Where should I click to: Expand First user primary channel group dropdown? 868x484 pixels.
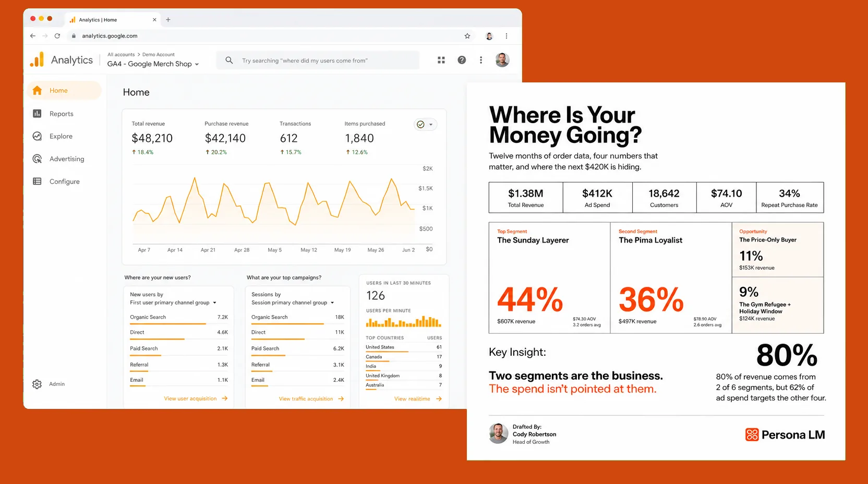tap(173, 302)
